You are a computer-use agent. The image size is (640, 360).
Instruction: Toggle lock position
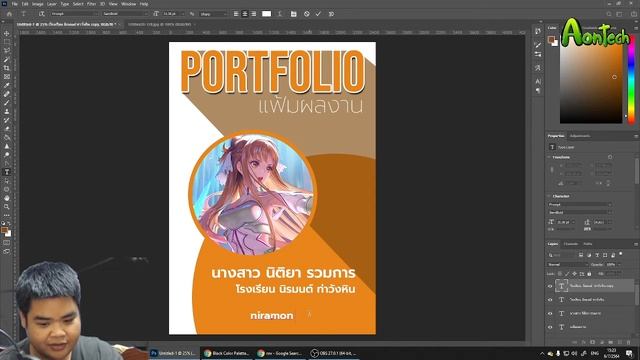(x=575, y=273)
